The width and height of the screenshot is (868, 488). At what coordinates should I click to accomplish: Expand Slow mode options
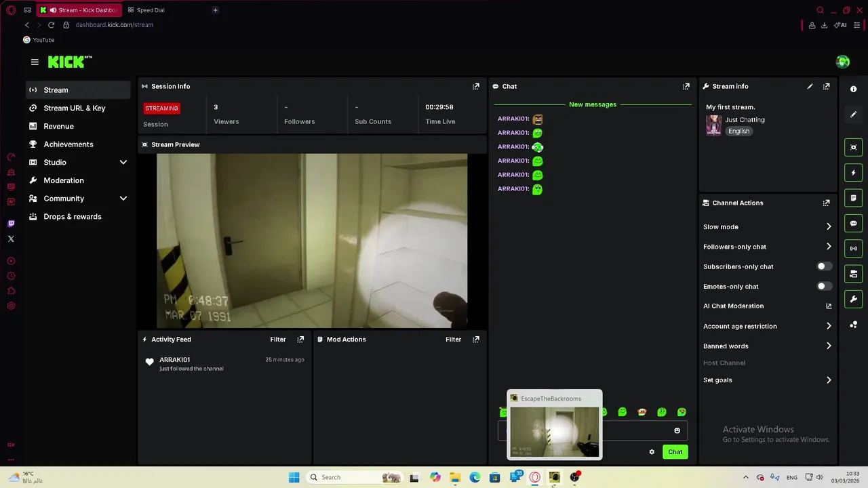(829, 227)
